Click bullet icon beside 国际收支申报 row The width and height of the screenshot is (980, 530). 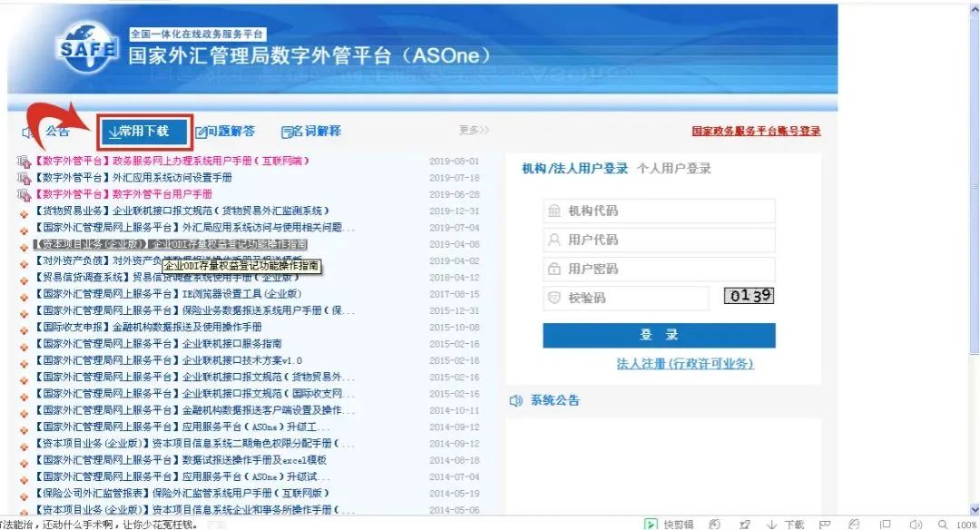coord(24,330)
